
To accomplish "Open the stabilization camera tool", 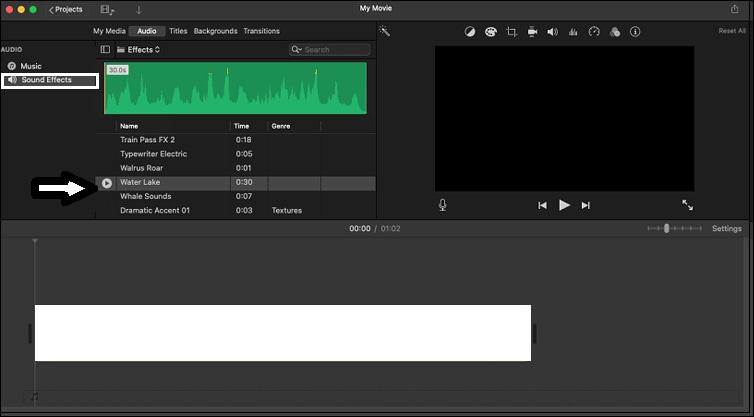I will coord(532,32).
